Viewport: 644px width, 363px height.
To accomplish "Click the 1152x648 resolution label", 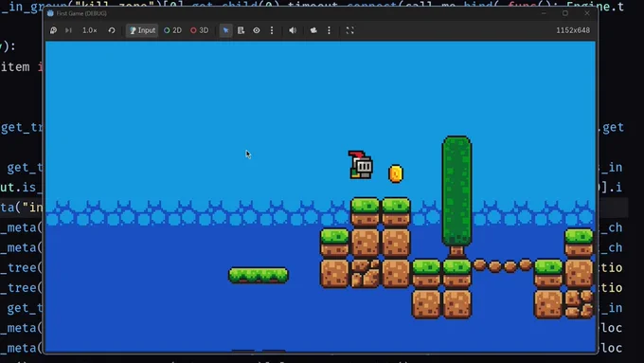I will point(573,30).
